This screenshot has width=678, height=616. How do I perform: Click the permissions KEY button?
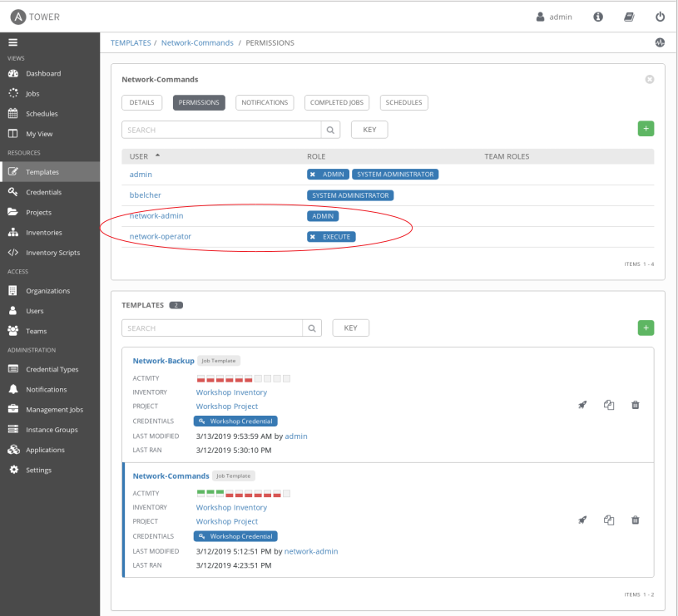coord(369,130)
